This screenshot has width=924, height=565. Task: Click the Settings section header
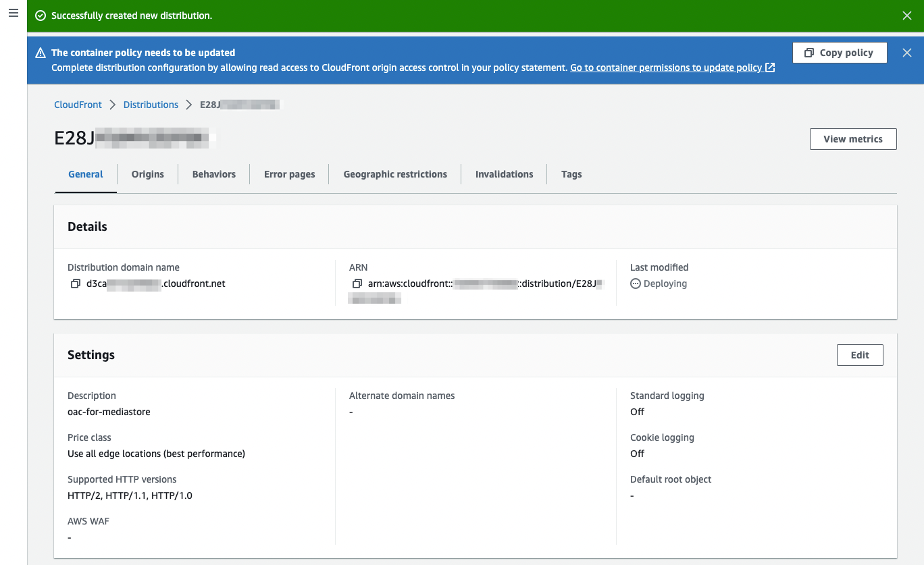point(91,355)
